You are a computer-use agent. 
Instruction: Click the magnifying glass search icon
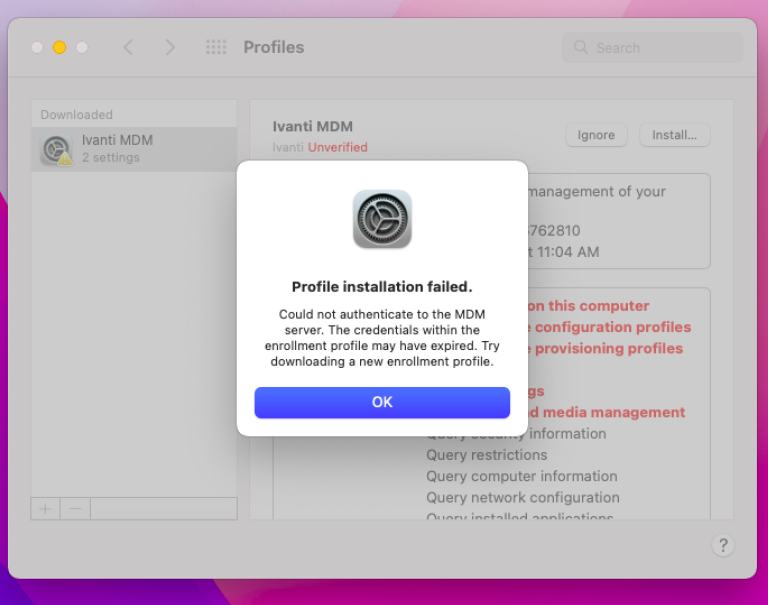[x=581, y=47]
